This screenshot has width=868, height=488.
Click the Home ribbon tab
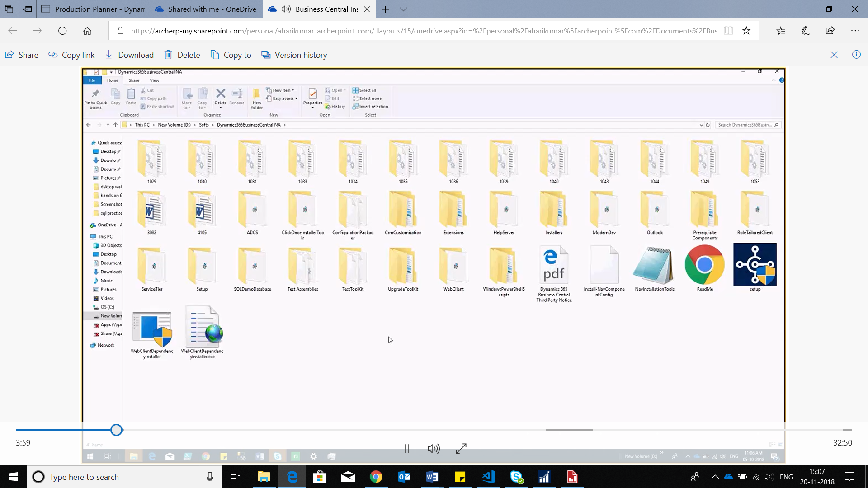(112, 80)
